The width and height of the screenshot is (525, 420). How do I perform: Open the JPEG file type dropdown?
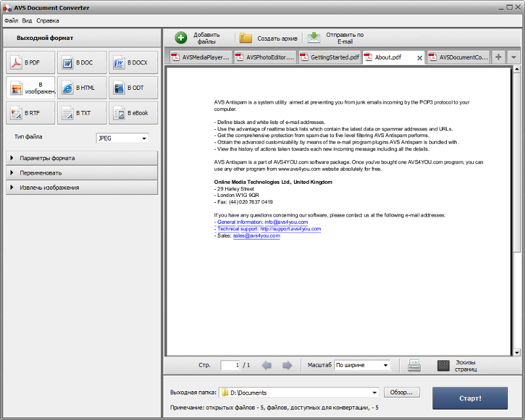(x=122, y=138)
